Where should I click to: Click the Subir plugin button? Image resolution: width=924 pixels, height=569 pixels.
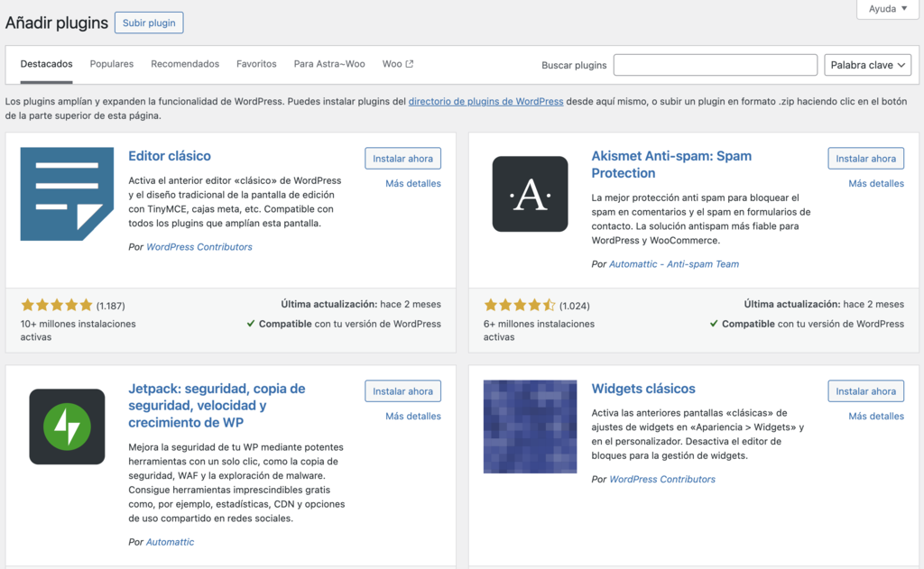click(148, 23)
